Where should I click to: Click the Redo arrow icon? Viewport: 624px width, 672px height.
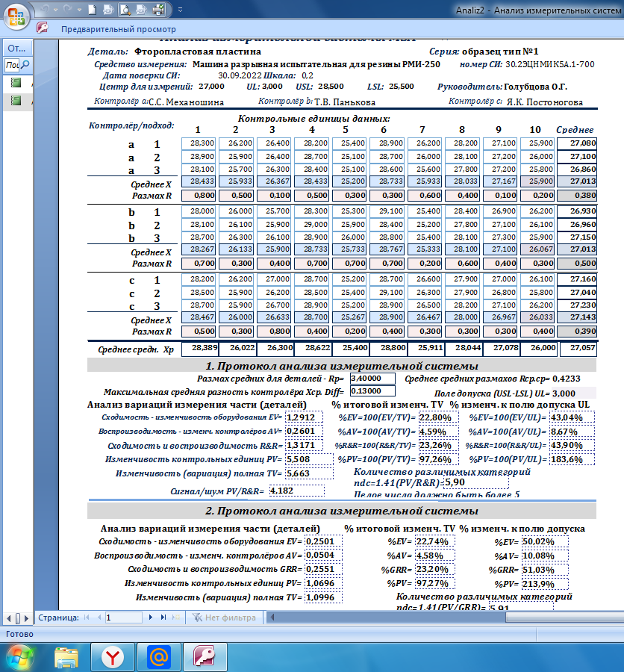pos(67,9)
